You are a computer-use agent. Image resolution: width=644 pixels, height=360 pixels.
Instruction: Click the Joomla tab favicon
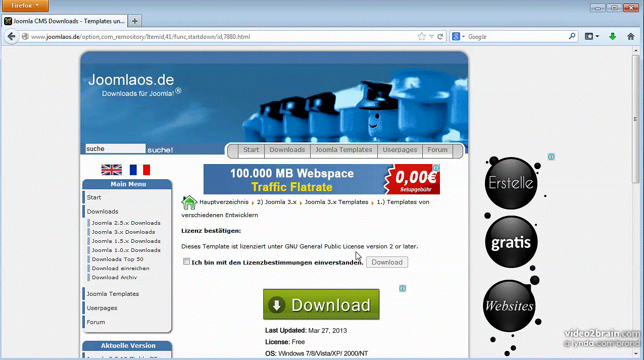(x=8, y=21)
